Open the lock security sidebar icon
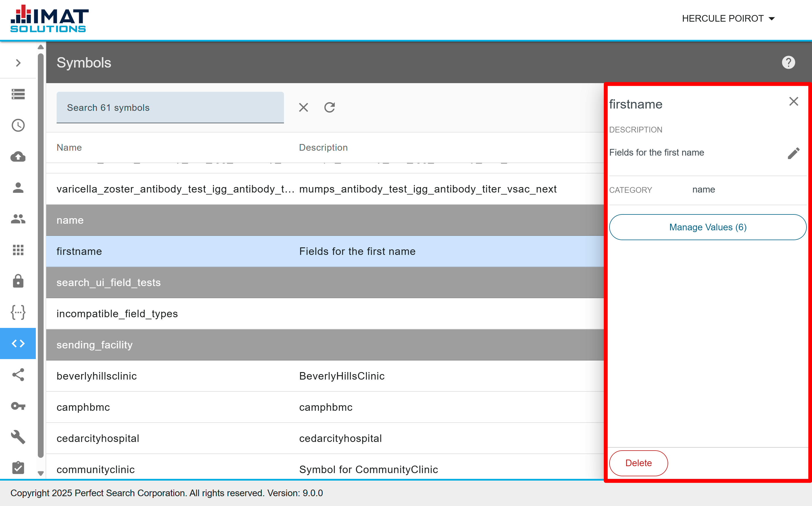 (x=18, y=281)
